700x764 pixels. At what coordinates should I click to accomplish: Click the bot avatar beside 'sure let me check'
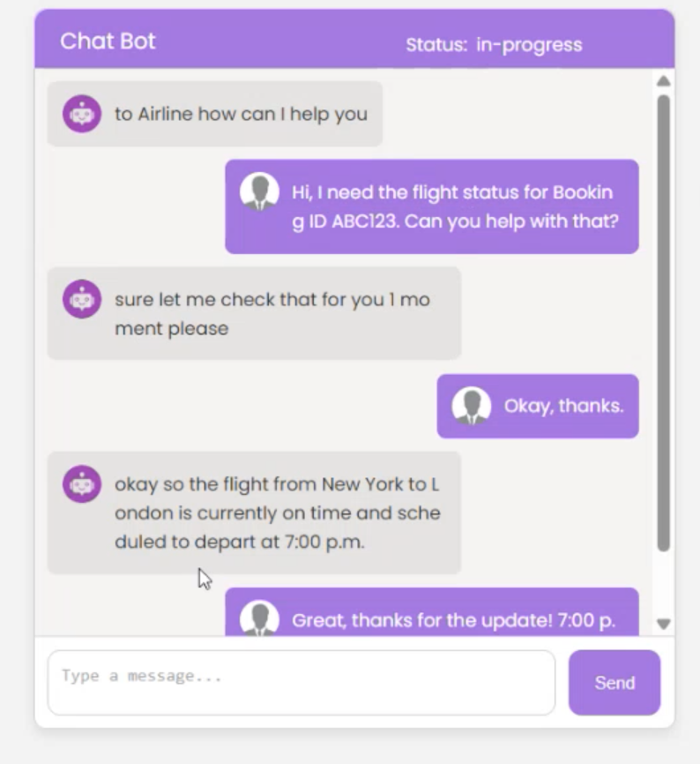click(x=82, y=299)
